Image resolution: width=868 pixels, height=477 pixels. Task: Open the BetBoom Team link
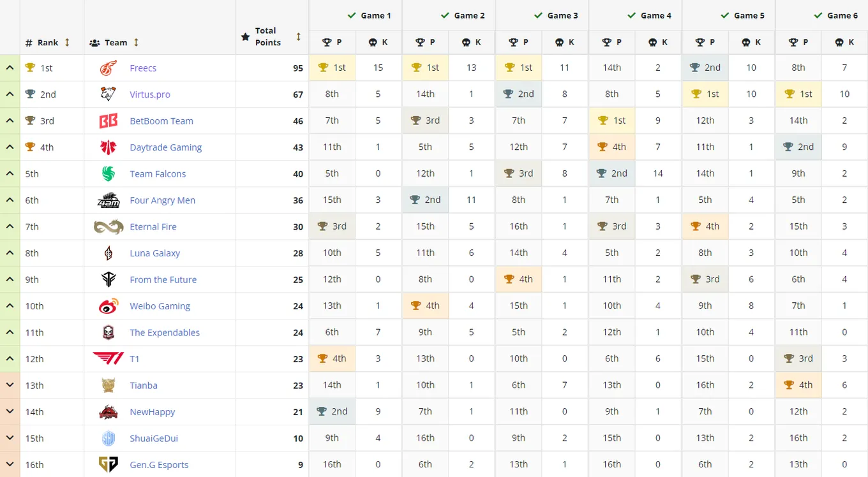(161, 121)
